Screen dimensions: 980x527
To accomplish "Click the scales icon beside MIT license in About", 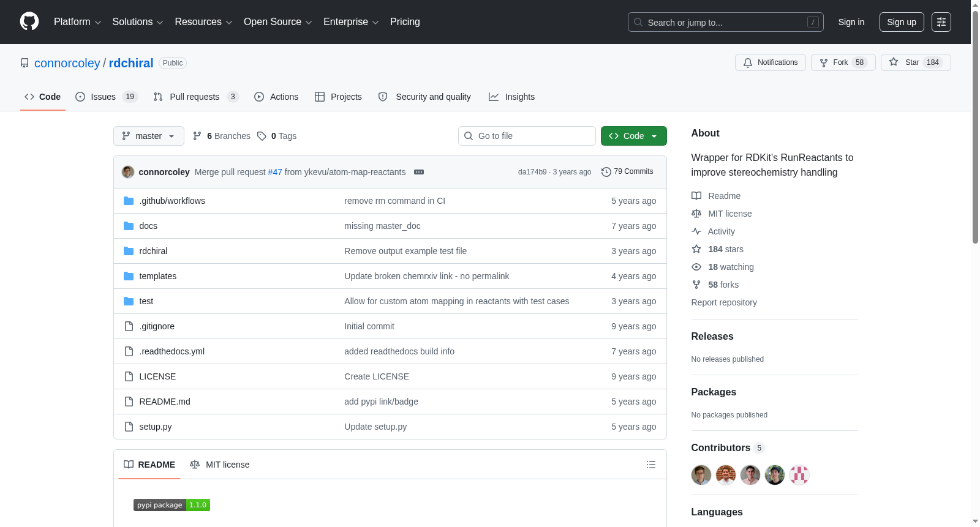I will [696, 214].
